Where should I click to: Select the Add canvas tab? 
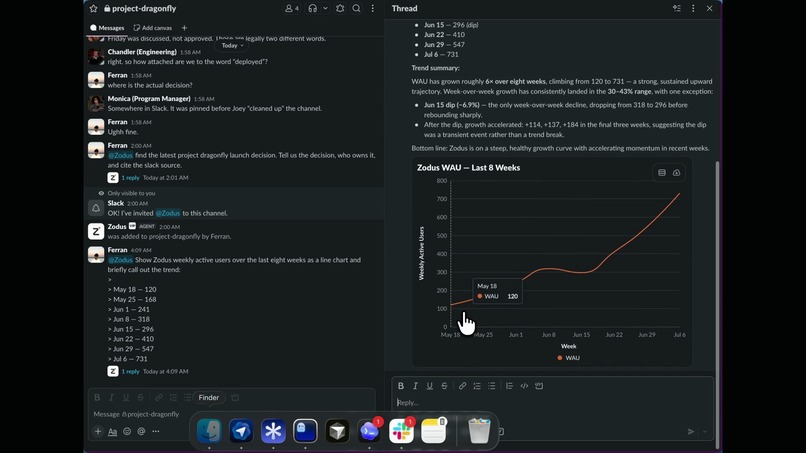153,28
